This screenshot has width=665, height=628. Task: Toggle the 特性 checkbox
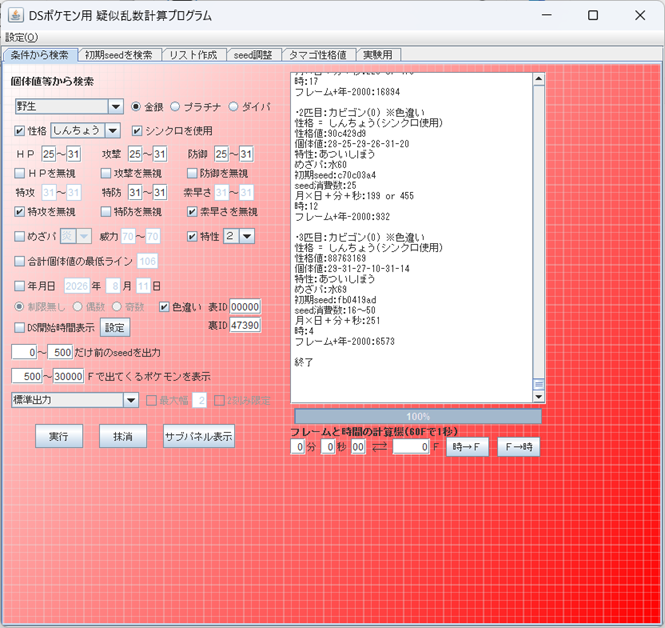pos(192,236)
